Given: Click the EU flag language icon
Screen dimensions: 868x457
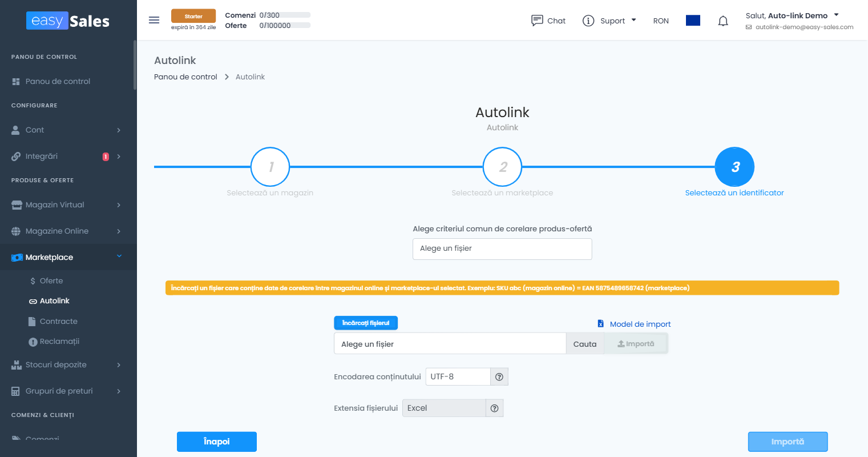Looking at the screenshot, I should pyautogui.click(x=693, y=21).
